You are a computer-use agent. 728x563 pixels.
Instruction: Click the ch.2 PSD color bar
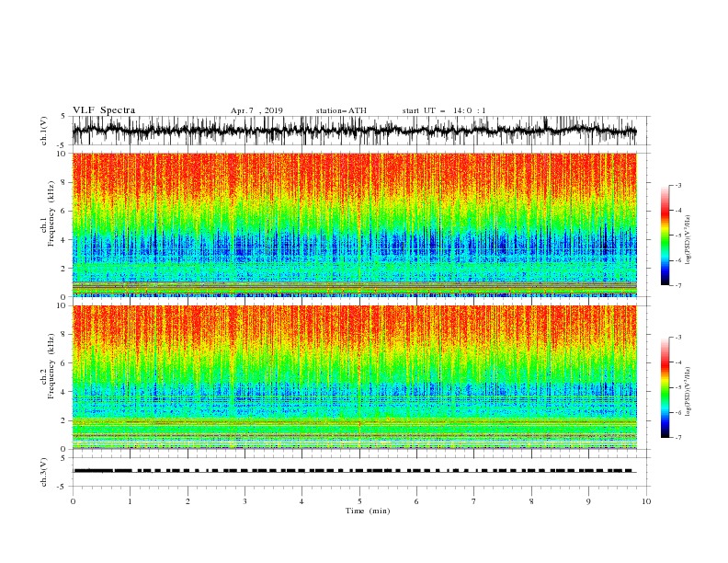[x=665, y=387]
